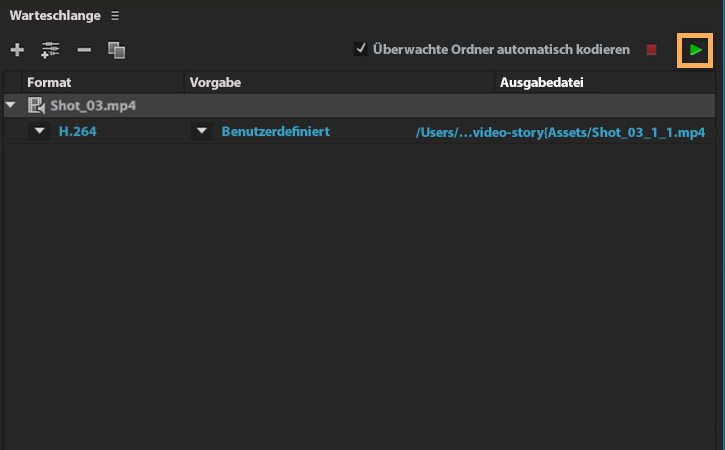Click the H.264 format link
Screen dimensions: 725x450
point(77,131)
